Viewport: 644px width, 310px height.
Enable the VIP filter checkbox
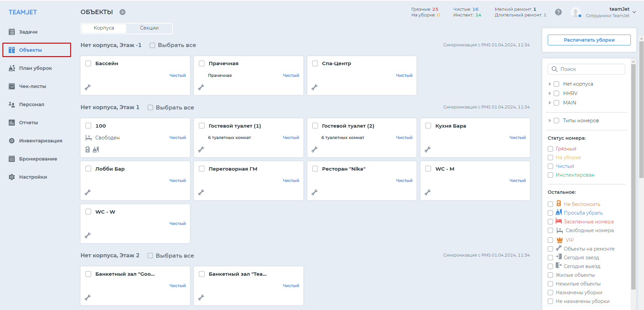pos(550,240)
